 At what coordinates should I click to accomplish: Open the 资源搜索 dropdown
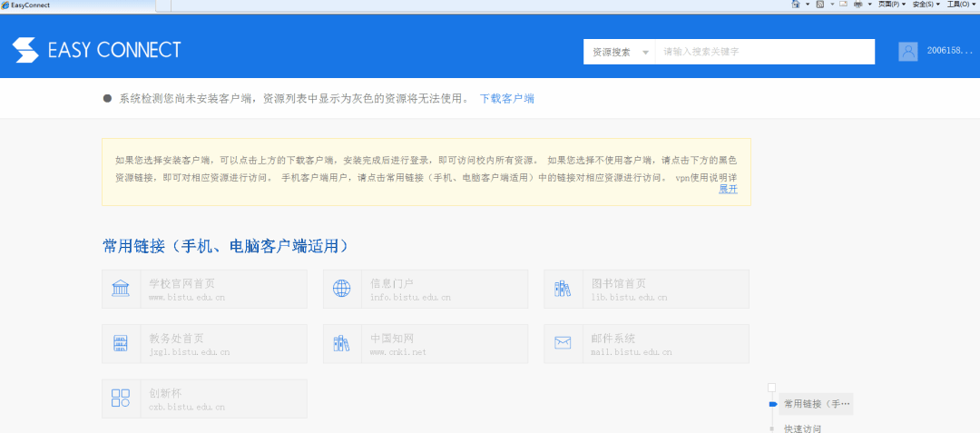click(619, 53)
